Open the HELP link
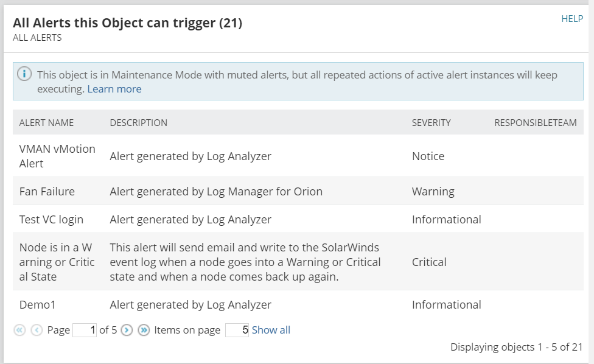This screenshot has height=364, width=594. click(572, 19)
